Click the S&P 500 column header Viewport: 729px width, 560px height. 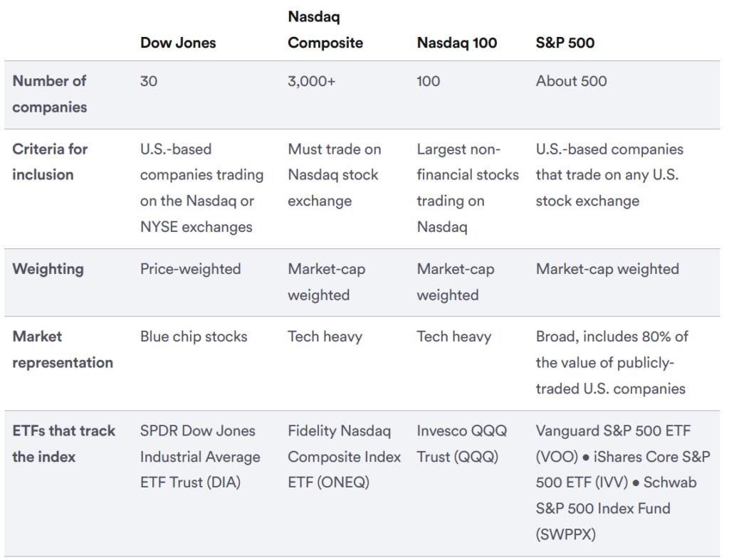click(x=565, y=43)
